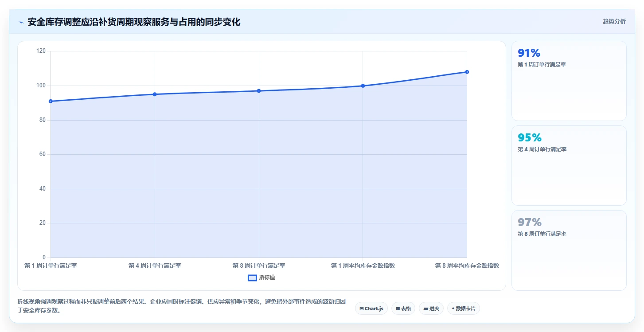This screenshot has height=332, width=644.
Task: Click x-axis label 第 8 周订单行满足率
Action: (259, 266)
